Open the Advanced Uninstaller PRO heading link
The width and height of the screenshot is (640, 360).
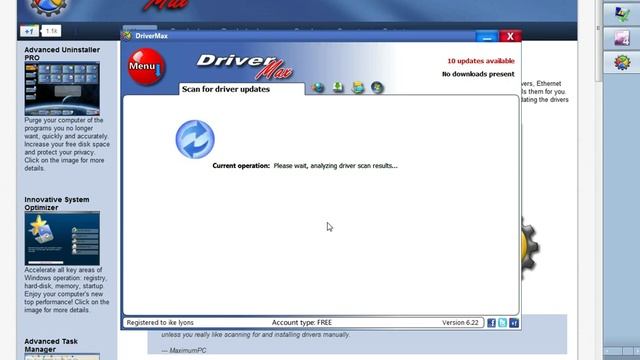pyautogui.click(x=62, y=53)
